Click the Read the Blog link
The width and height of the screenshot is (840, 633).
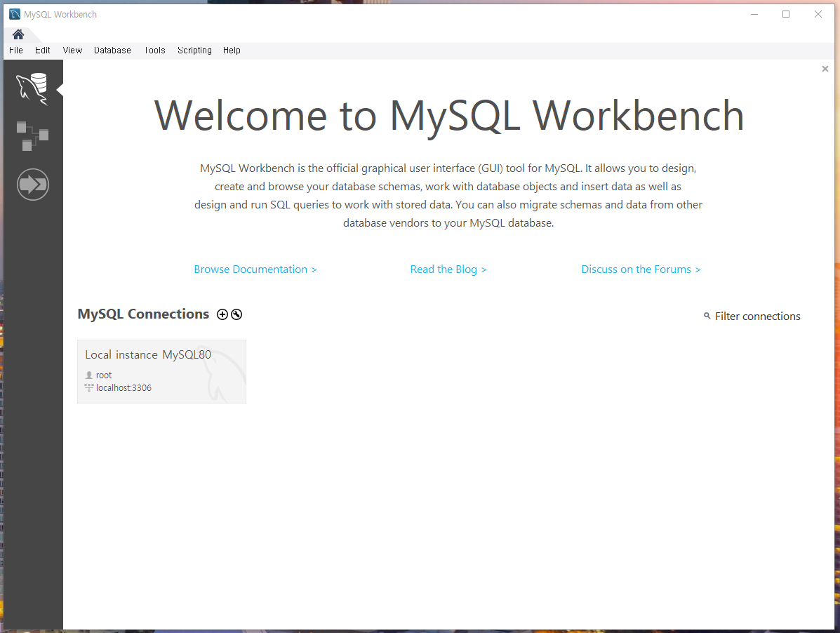448,269
